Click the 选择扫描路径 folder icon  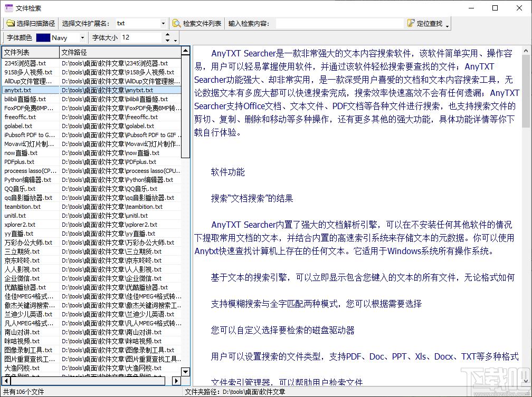(11, 24)
